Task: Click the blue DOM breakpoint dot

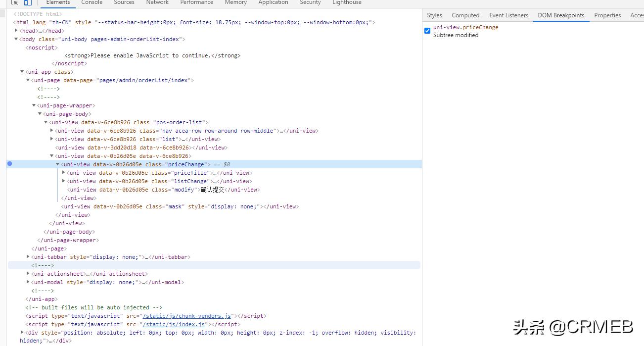Action: coord(9,164)
